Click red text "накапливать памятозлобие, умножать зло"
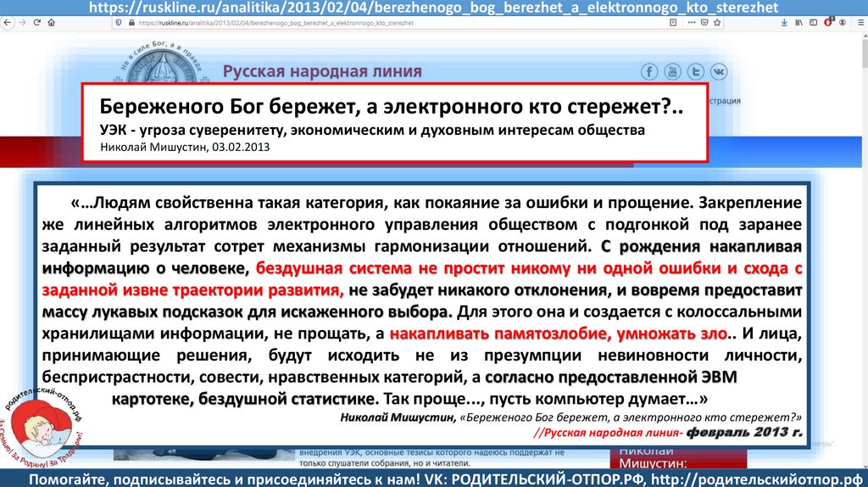 point(558,333)
